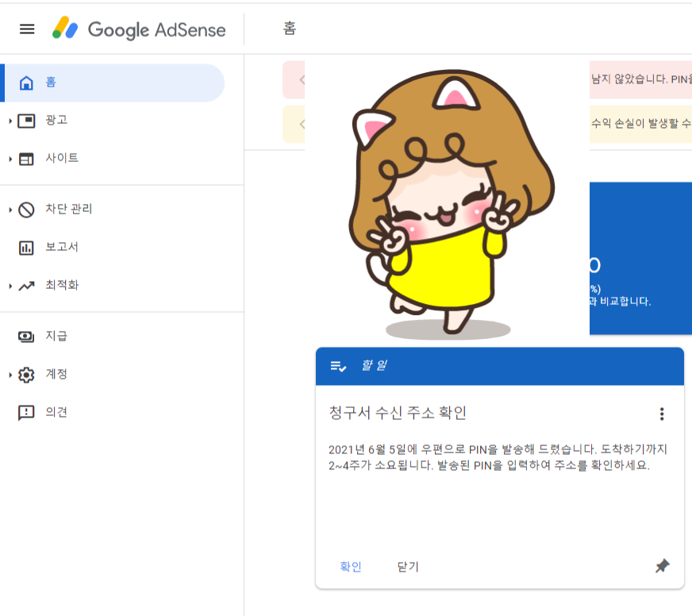Viewport: 692px width, 616px height.
Task: Click the 할 일 header title
Action: [375, 366]
